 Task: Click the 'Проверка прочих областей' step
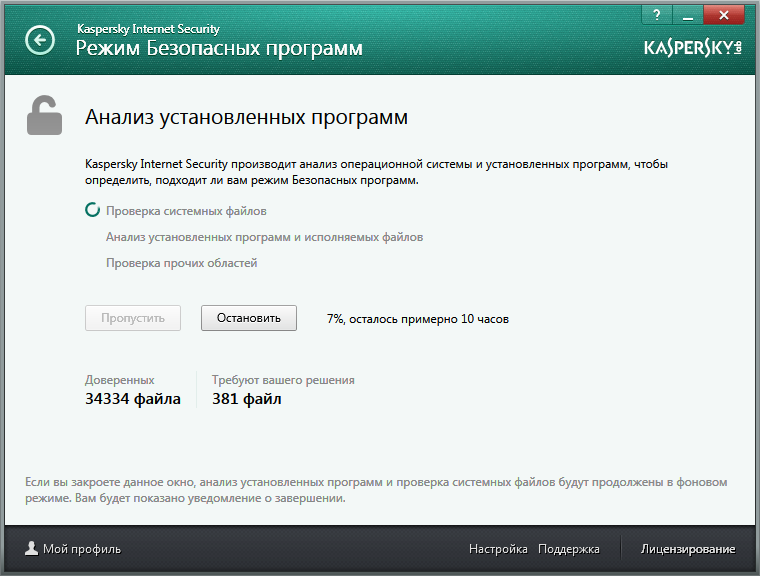182,263
